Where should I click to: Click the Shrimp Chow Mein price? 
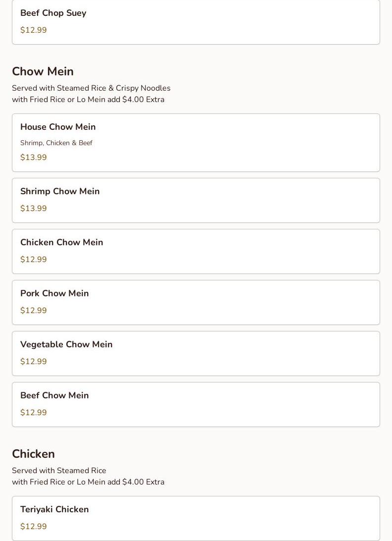[34, 209]
